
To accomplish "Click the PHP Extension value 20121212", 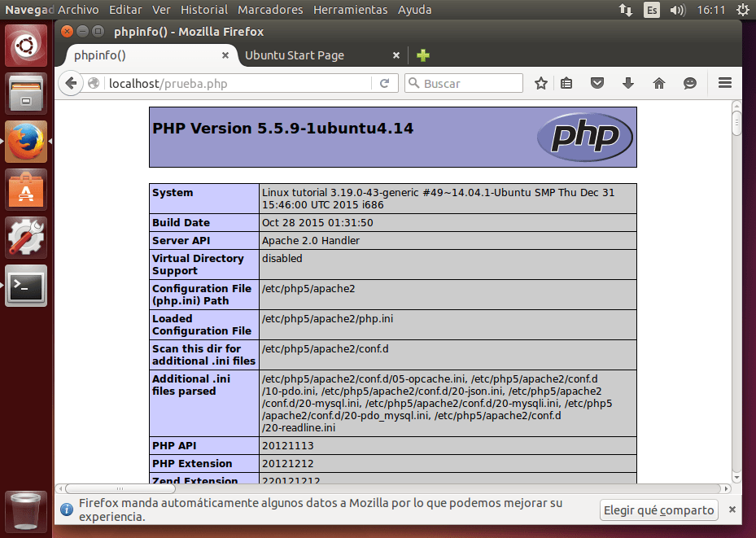I will [x=287, y=463].
